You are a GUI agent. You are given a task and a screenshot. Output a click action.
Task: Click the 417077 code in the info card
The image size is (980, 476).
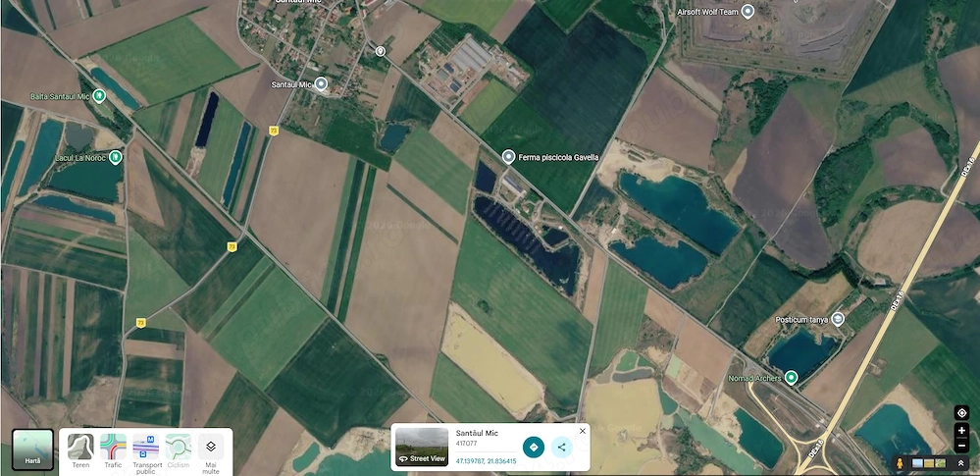coord(466,443)
